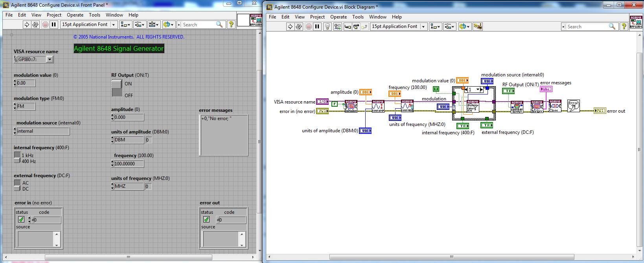This screenshot has height=263, width=644.
Task: Open Front Panel font dropdown arrow
Action: (114, 24)
